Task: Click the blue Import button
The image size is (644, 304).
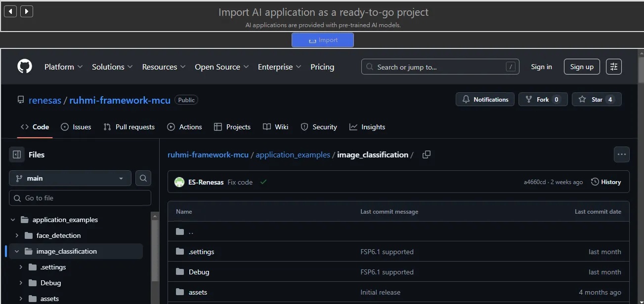Action: tap(323, 40)
